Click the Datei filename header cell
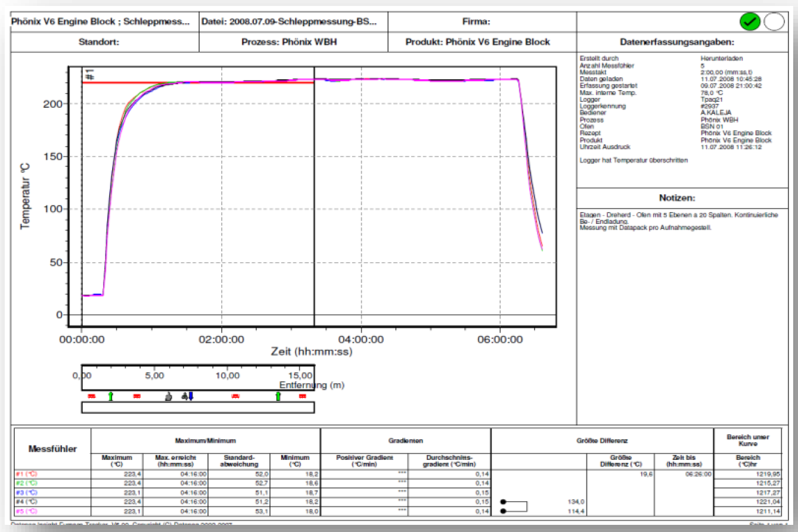 point(293,22)
